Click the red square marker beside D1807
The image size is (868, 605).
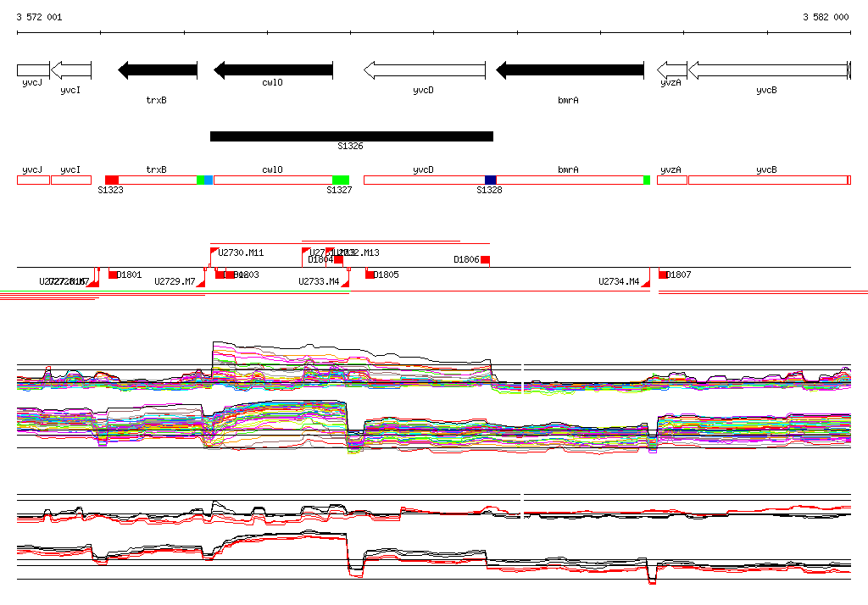[x=663, y=275]
